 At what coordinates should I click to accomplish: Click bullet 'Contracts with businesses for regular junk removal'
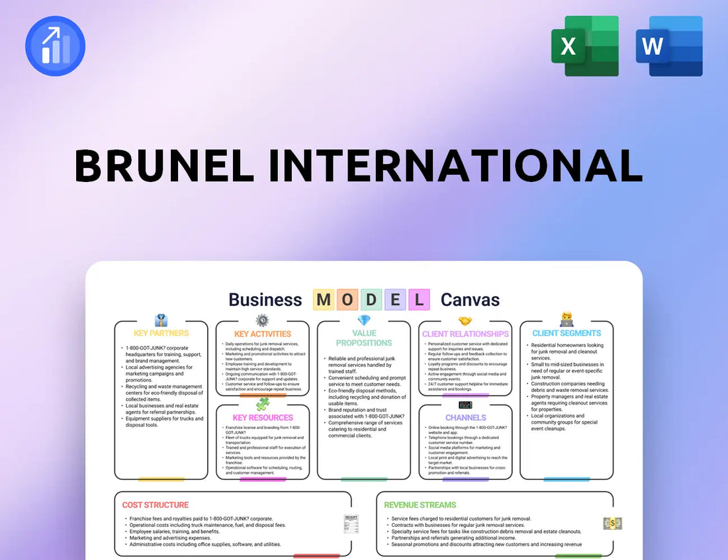[x=457, y=525]
